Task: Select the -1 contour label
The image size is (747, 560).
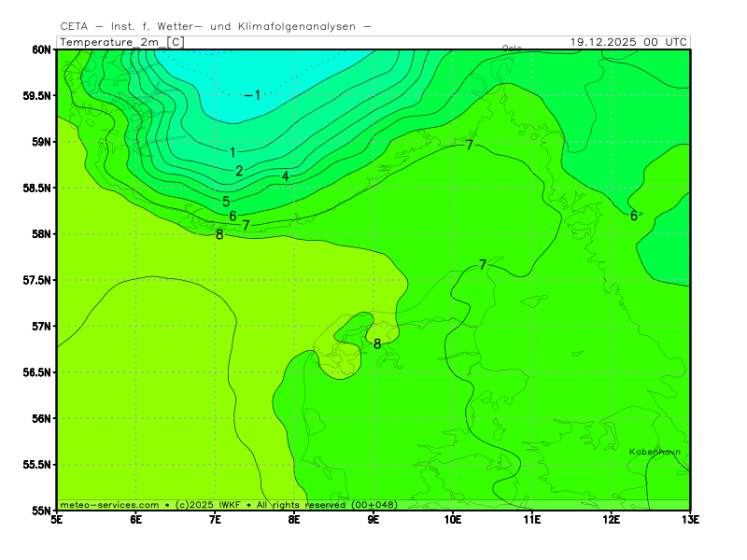Action: pos(253,95)
